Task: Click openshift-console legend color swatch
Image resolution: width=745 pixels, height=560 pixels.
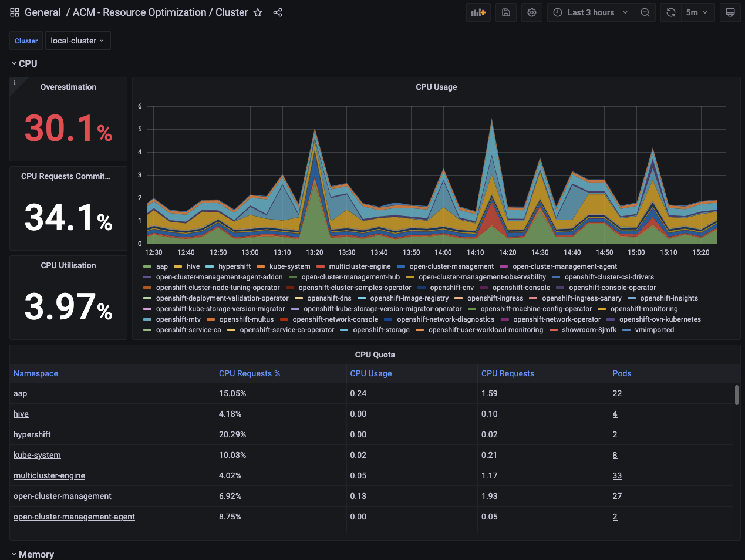Action: click(484, 288)
